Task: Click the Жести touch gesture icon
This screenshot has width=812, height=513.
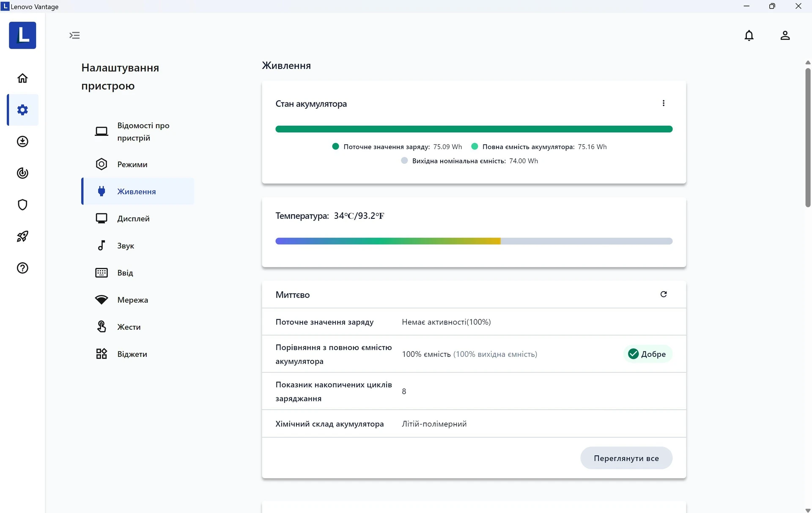Action: (x=101, y=327)
